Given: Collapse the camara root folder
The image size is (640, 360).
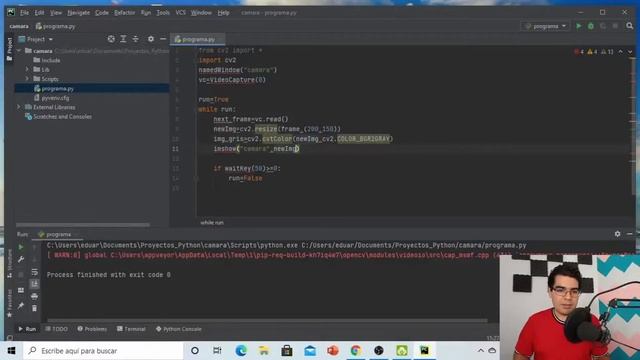Looking at the screenshot, I should 19,51.
